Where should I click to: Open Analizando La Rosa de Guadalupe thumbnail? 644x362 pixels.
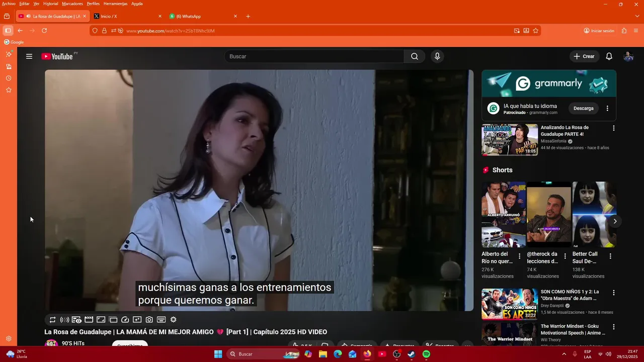point(510,140)
